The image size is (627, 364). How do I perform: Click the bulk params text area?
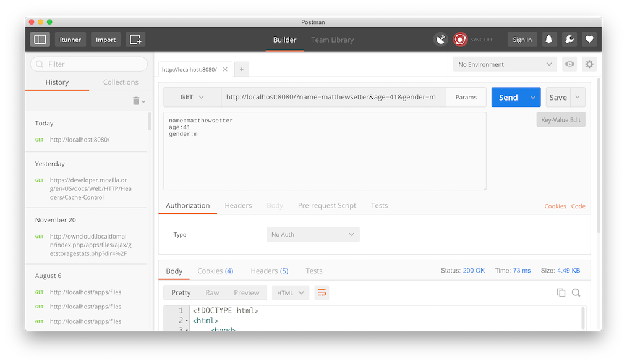(325, 151)
